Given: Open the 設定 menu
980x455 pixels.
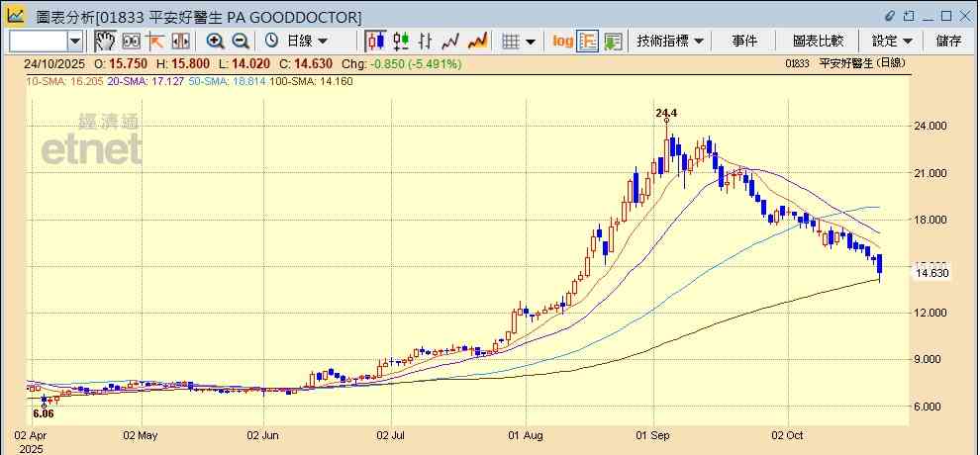Looking at the screenshot, I should coord(891,41).
